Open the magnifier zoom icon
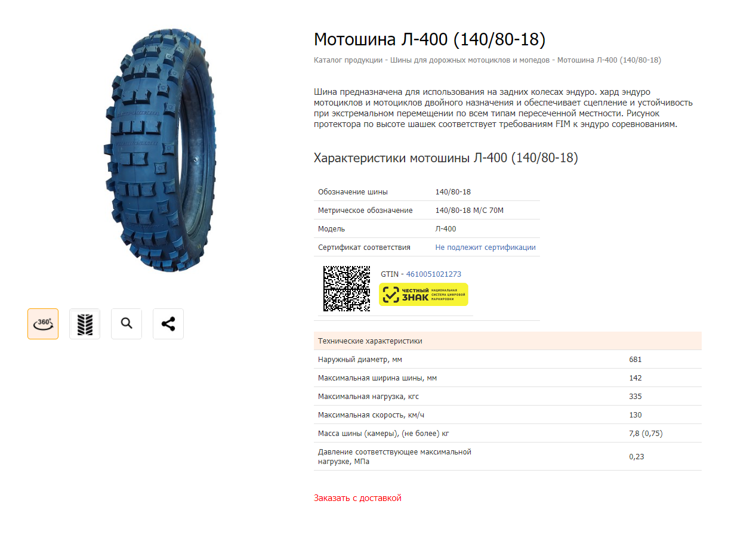The image size is (756, 535). (x=126, y=324)
